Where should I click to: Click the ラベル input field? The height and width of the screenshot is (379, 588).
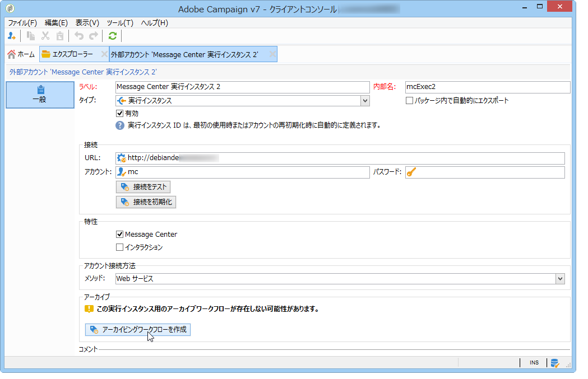pyautogui.click(x=242, y=87)
